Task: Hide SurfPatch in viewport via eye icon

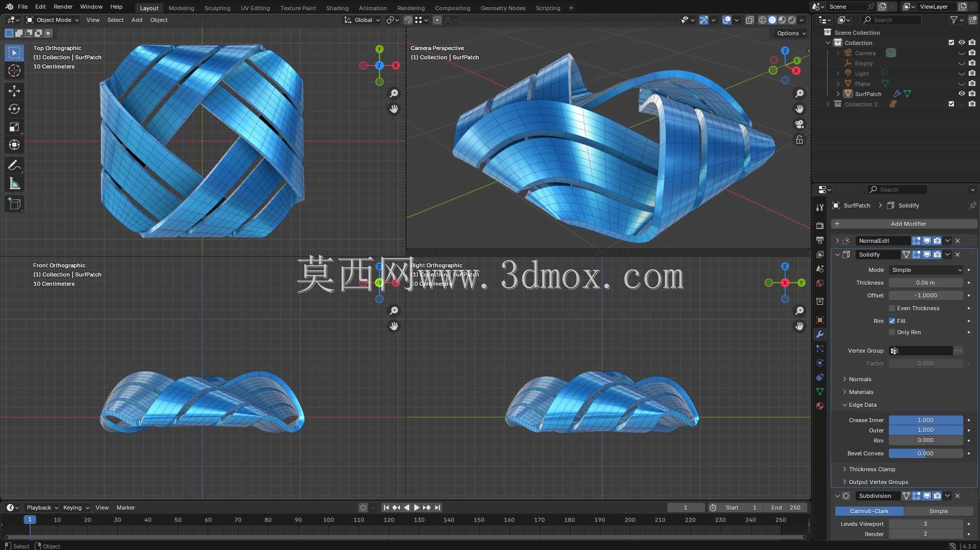Action: (962, 94)
